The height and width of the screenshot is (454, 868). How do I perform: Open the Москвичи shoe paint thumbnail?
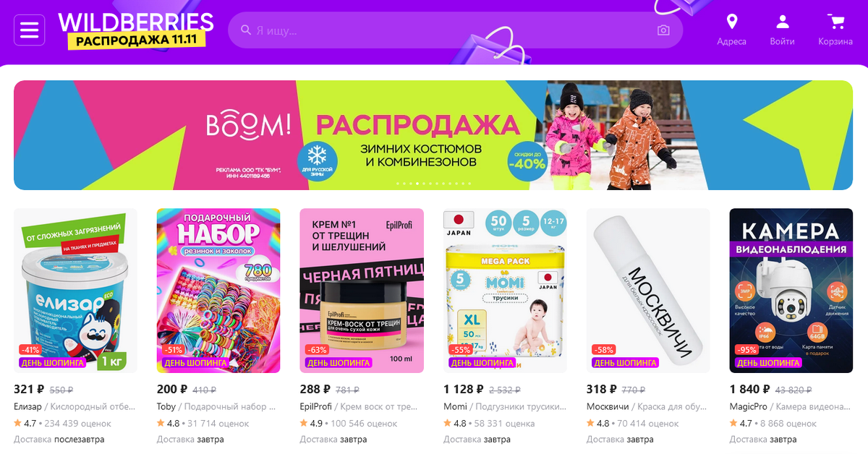coord(648,291)
